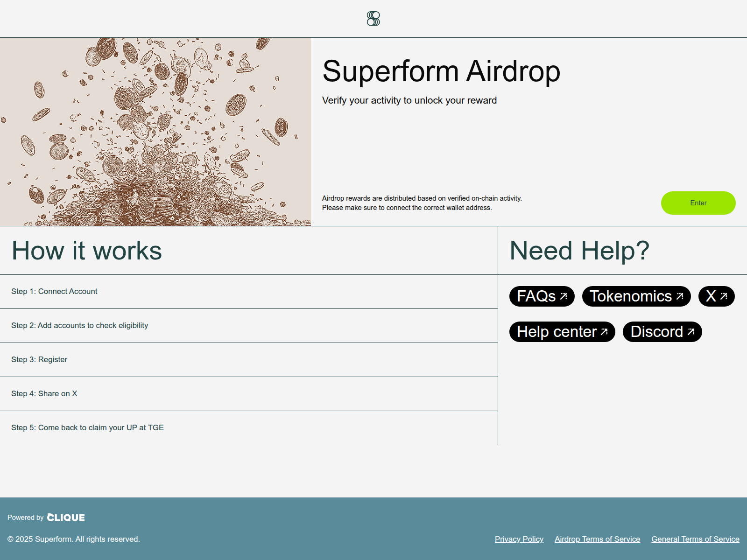Click the copyright notice text
Image resolution: width=747 pixels, height=560 pixels.
[75, 539]
